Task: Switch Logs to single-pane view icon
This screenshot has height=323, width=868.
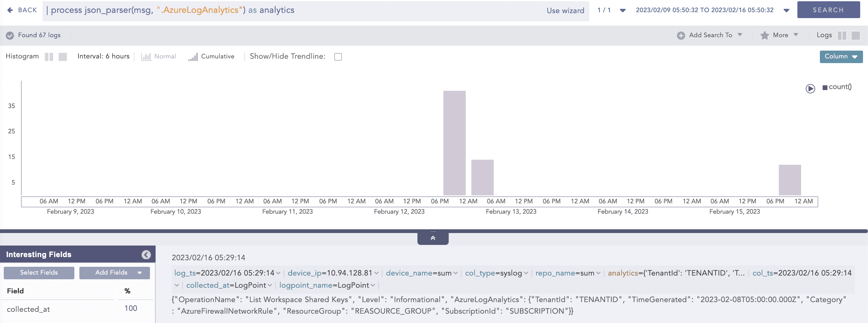Action: click(856, 35)
